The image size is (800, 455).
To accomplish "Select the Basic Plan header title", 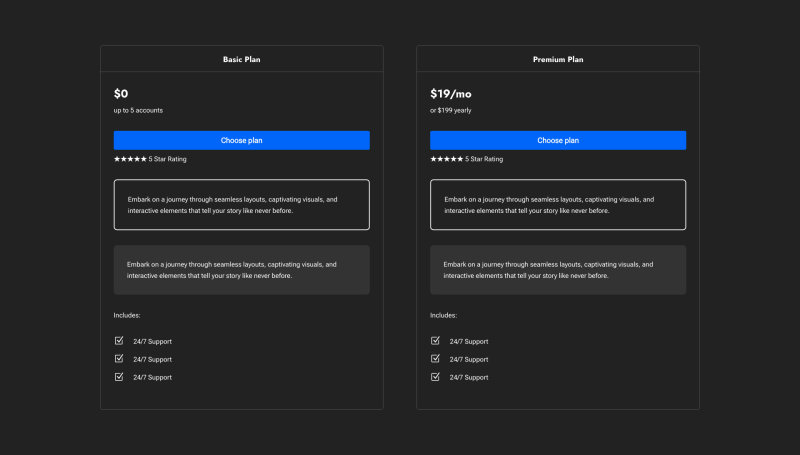I will point(241,59).
